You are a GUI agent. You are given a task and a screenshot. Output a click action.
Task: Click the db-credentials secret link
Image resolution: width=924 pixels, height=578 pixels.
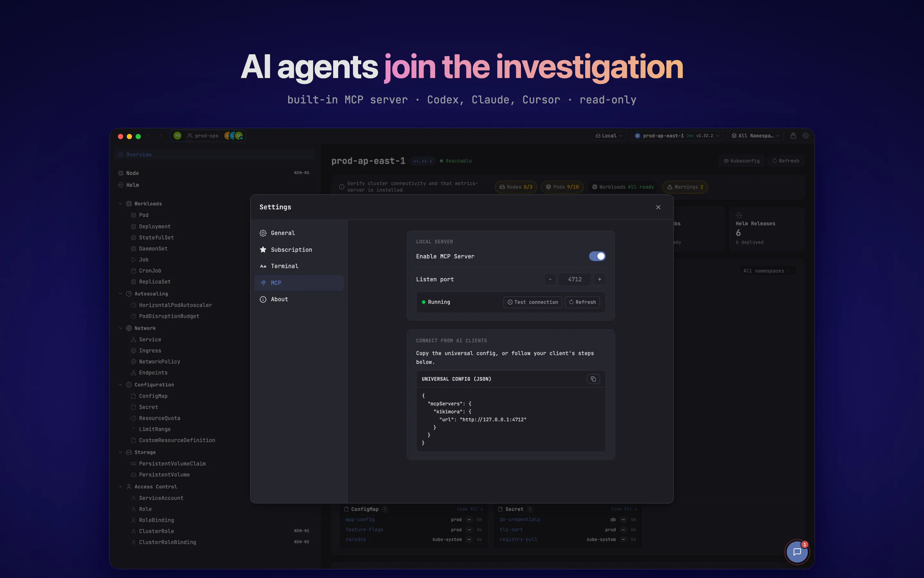[520, 520]
